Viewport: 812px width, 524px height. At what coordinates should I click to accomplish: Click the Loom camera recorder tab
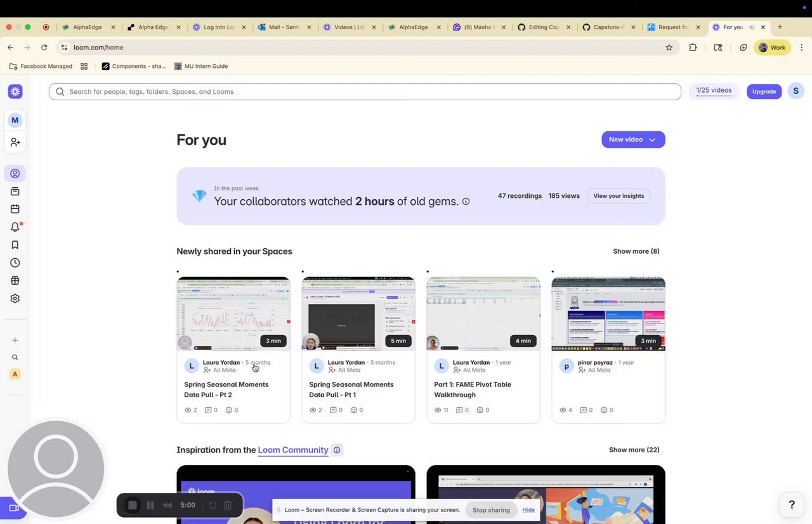click(13, 508)
